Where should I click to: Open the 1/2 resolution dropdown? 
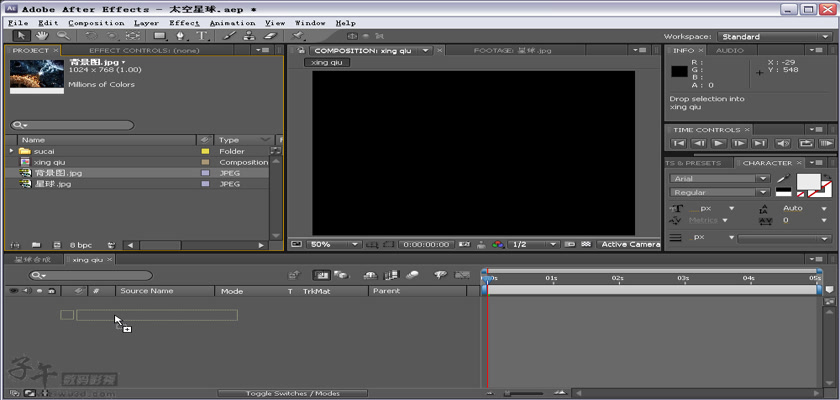[x=534, y=244]
